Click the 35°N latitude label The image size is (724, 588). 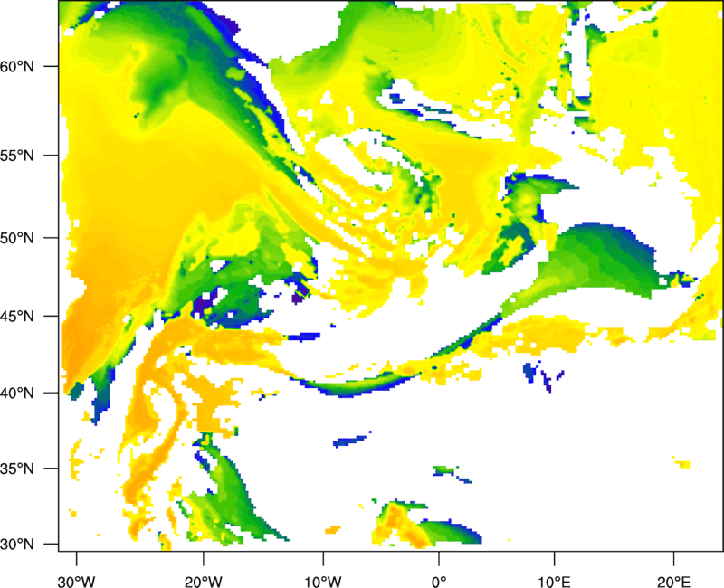coord(17,469)
